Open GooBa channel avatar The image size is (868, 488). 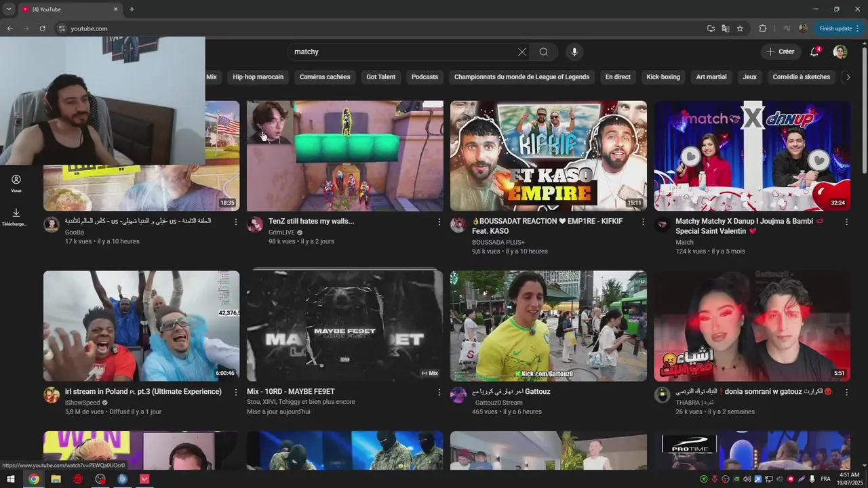52,226
